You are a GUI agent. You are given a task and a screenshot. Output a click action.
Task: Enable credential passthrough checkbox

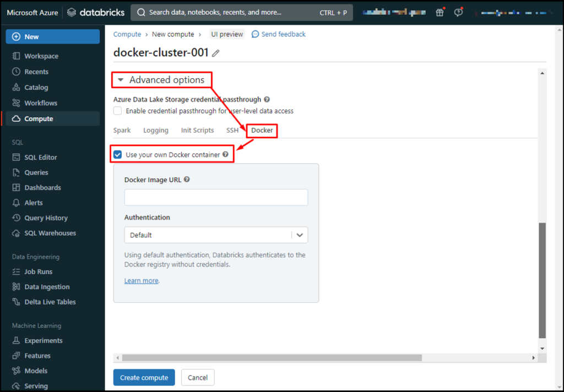point(118,111)
